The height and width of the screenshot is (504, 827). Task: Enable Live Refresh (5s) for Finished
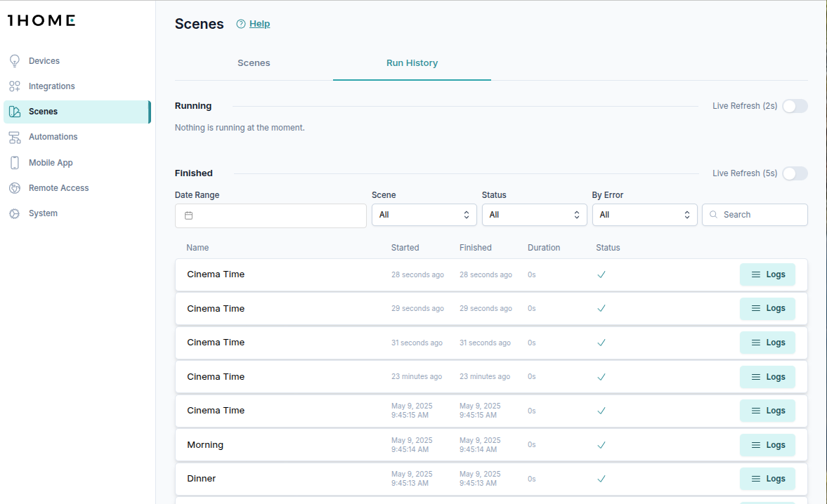pyautogui.click(x=795, y=173)
